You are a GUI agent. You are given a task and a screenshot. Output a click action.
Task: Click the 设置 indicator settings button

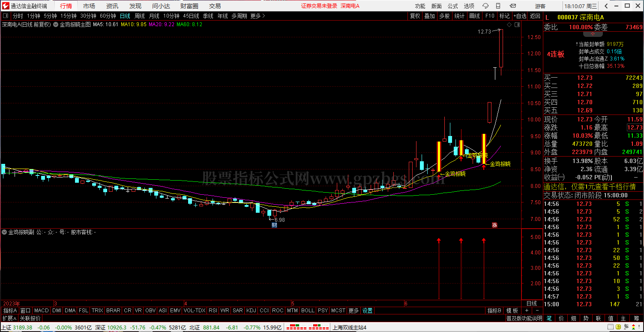[x=367, y=311]
